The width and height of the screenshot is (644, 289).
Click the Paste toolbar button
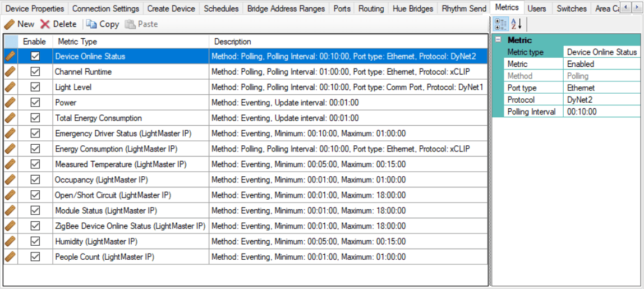[x=141, y=24]
